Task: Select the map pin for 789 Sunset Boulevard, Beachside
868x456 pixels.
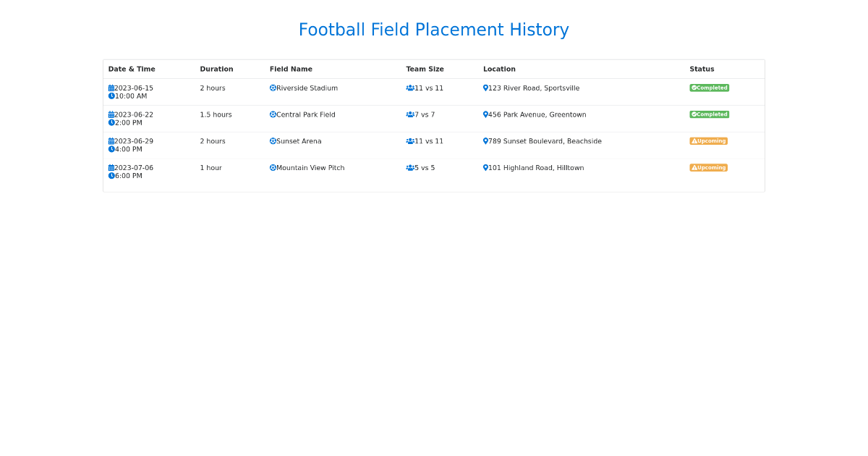Action: point(485,141)
